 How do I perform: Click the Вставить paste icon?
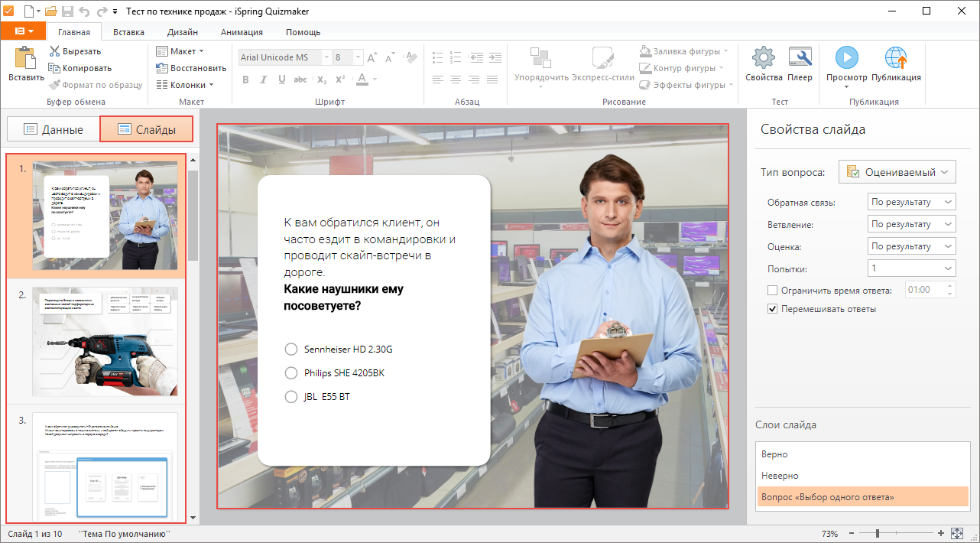click(26, 58)
